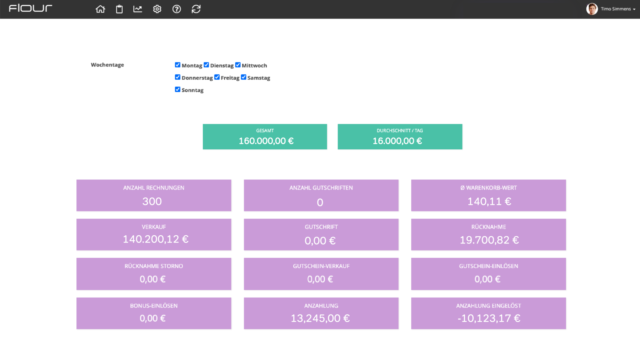Open the clipboard icon in navbar
Screen dimensions: 640x364
119,9
